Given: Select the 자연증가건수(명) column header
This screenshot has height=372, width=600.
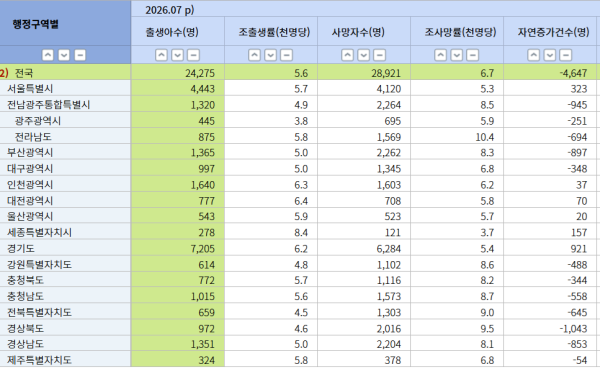Looking at the screenshot, I should pos(551,32).
